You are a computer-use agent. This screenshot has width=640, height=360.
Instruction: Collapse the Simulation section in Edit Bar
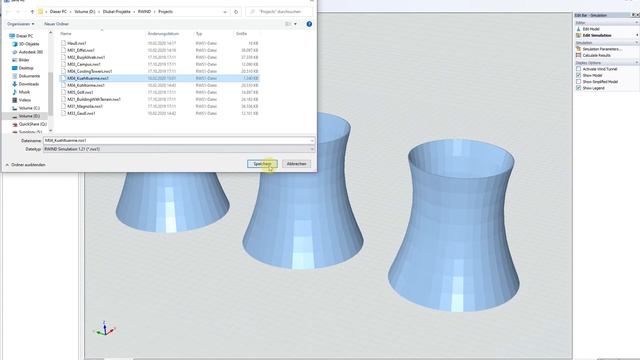point(636,43)
